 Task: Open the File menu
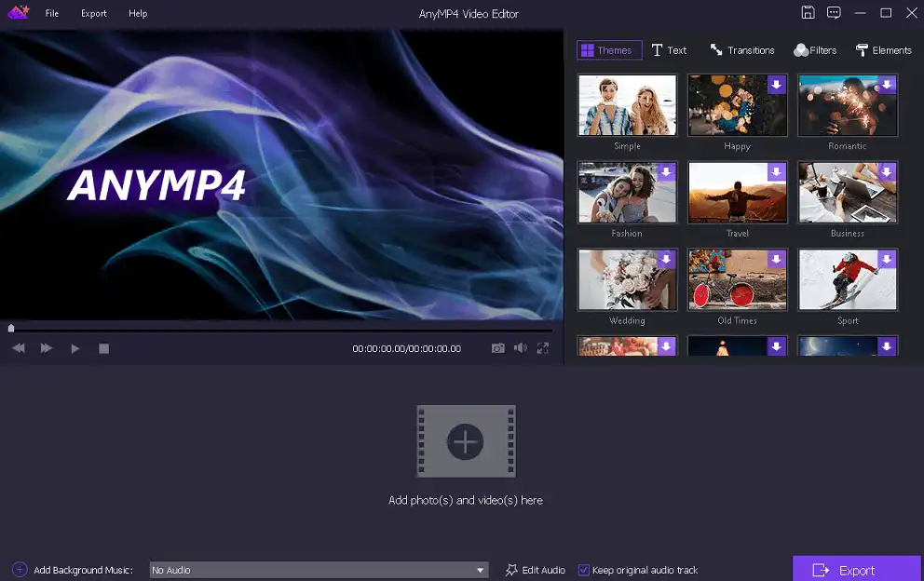pyautogui.click(x=52, y=14)
